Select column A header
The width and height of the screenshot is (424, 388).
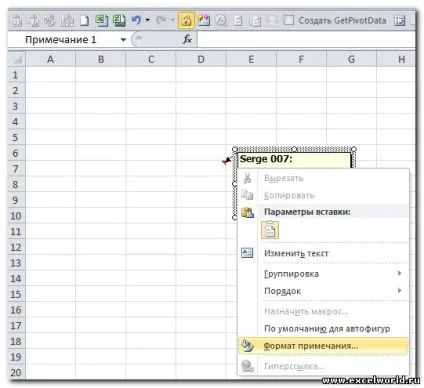tap(50, 59)
